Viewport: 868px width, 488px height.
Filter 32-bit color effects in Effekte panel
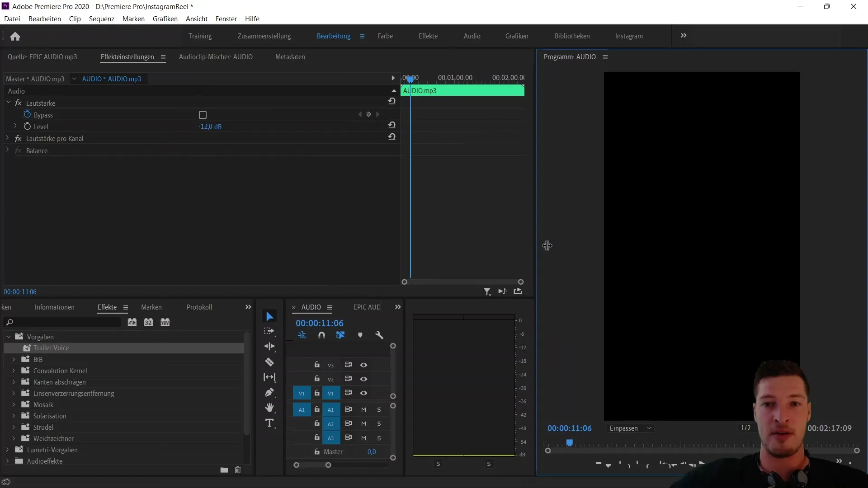click(x=148, y=322)
